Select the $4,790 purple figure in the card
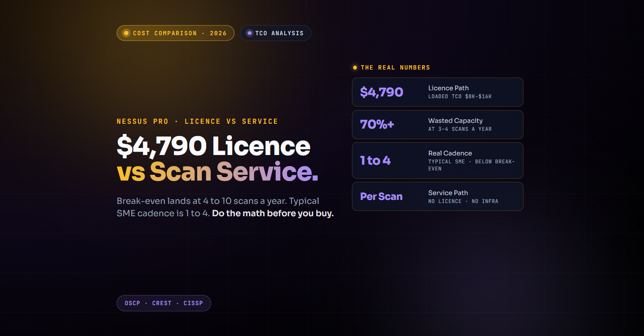This screenshot has height=336, width=644. [x=381, y=92]
